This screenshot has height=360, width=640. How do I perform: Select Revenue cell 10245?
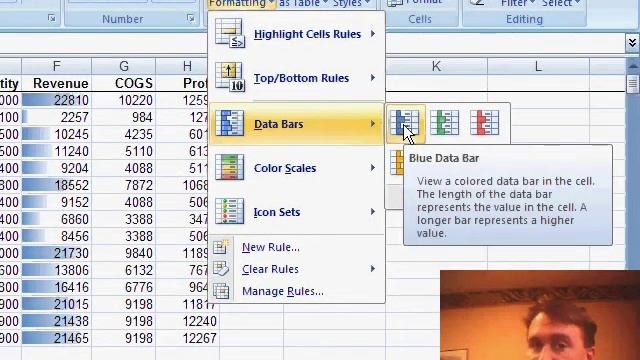[x=56, y=134]
